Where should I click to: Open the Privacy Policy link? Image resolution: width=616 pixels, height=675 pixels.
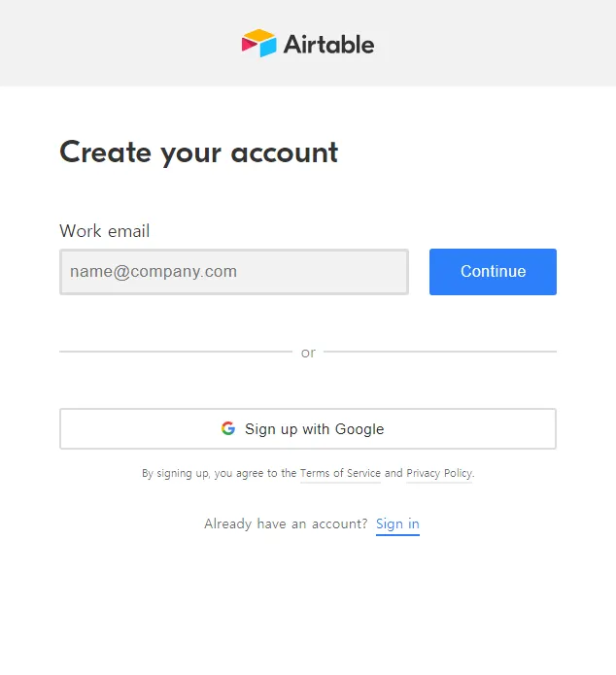pos(439,474)
